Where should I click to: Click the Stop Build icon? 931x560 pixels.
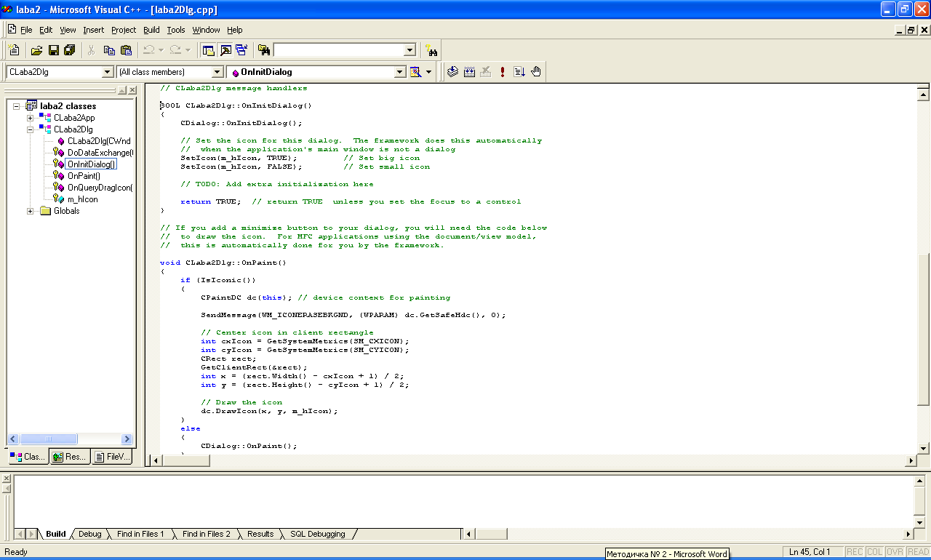[486, 72]
